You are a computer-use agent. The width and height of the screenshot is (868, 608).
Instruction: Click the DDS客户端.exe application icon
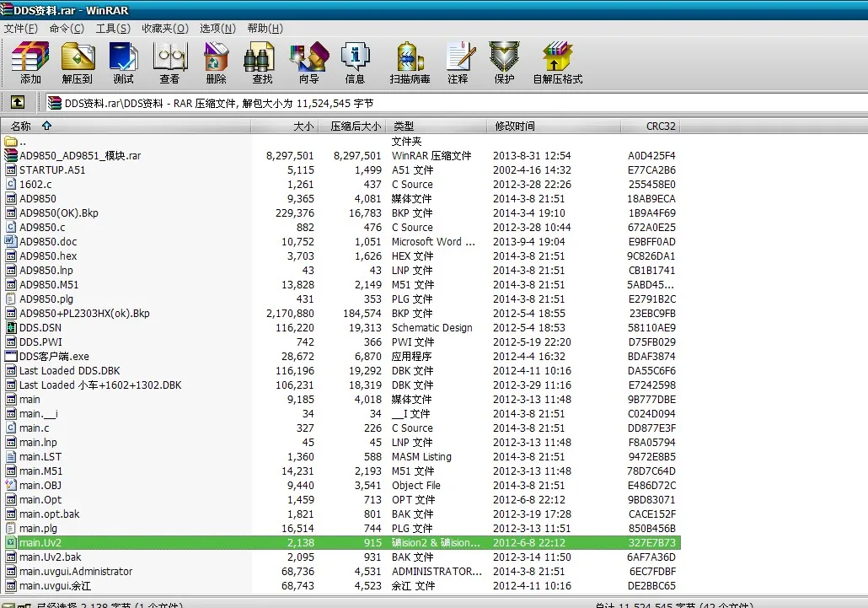10,356
